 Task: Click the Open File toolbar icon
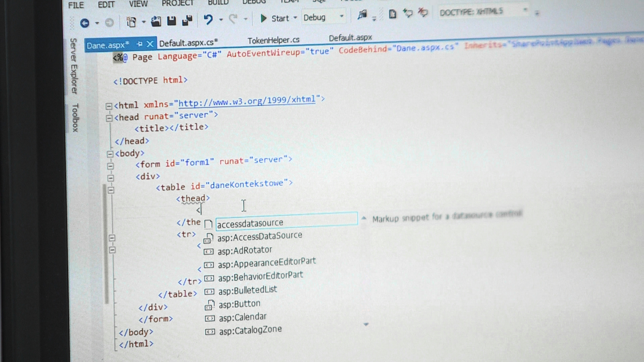(x=156, y=21)
